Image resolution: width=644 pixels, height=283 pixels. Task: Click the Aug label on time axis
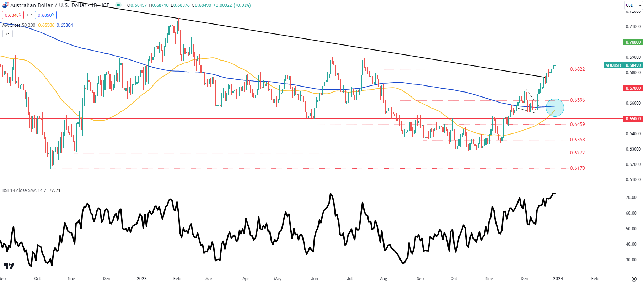383,279
